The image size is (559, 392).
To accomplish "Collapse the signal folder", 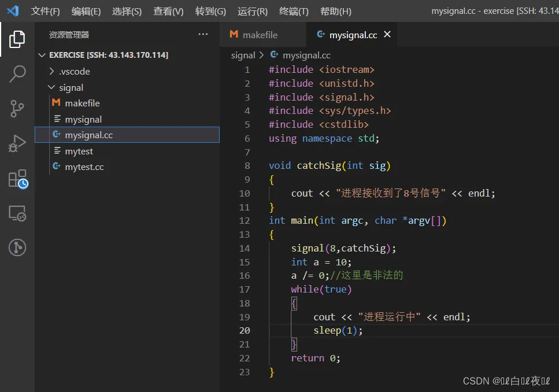I will pos(71,88).
